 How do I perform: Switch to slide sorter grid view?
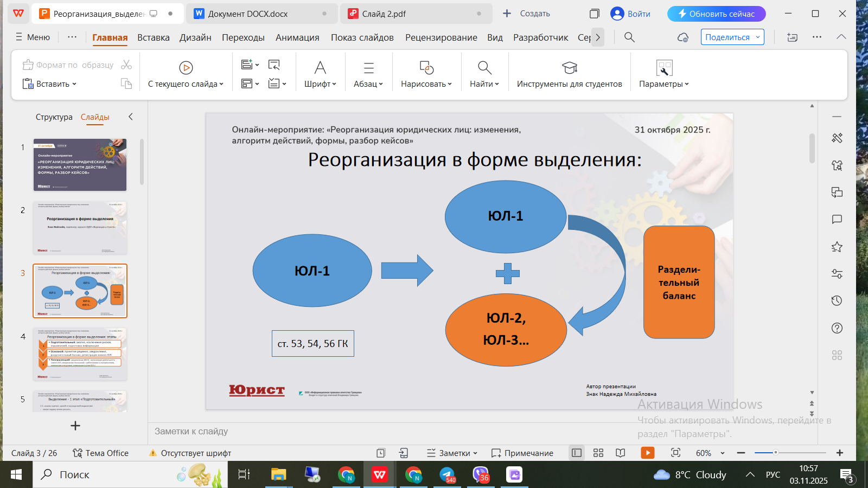[x=598, y=453]
